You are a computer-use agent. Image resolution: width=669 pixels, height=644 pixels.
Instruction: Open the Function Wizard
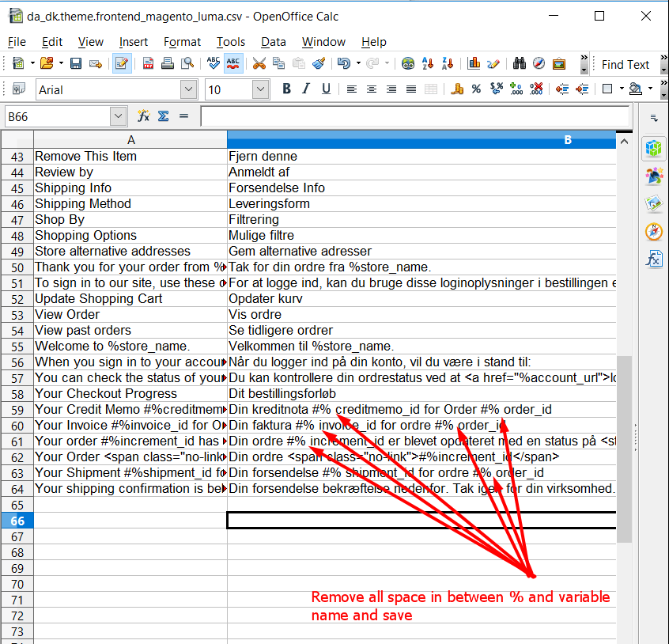click(144, 116)
